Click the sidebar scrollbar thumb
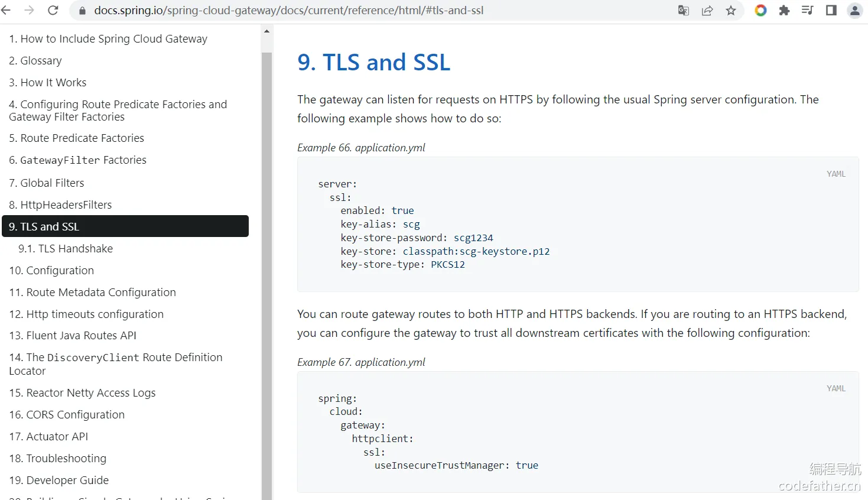The height and width of the screenshot is (500, 868). (266, 276)
